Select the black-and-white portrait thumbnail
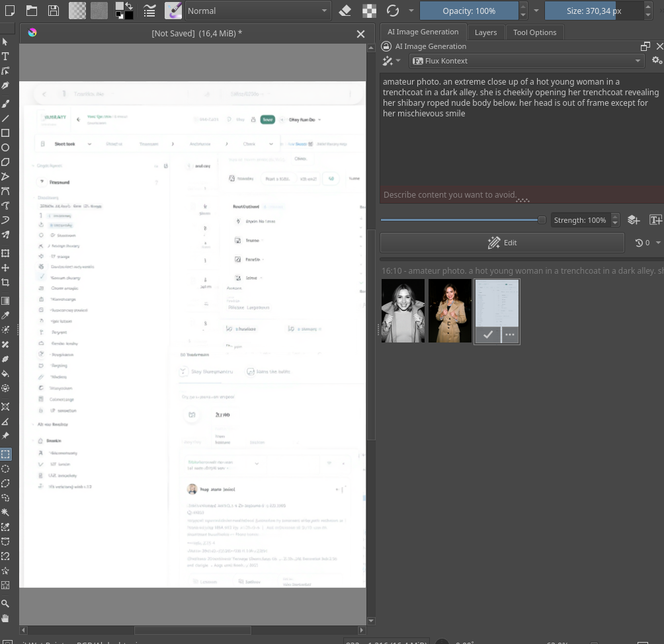This screenshot has height=644, width=664. [x=403, y=311]
